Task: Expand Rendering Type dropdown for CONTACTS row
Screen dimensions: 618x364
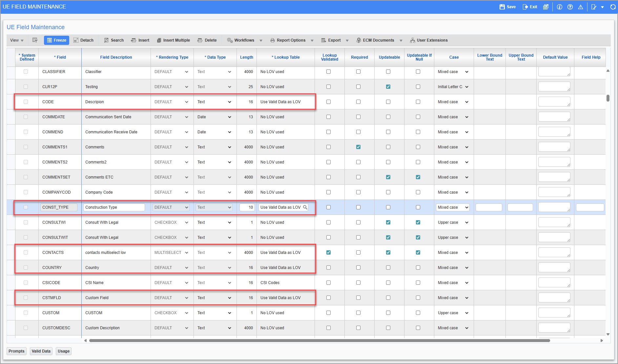Action: 171,253
